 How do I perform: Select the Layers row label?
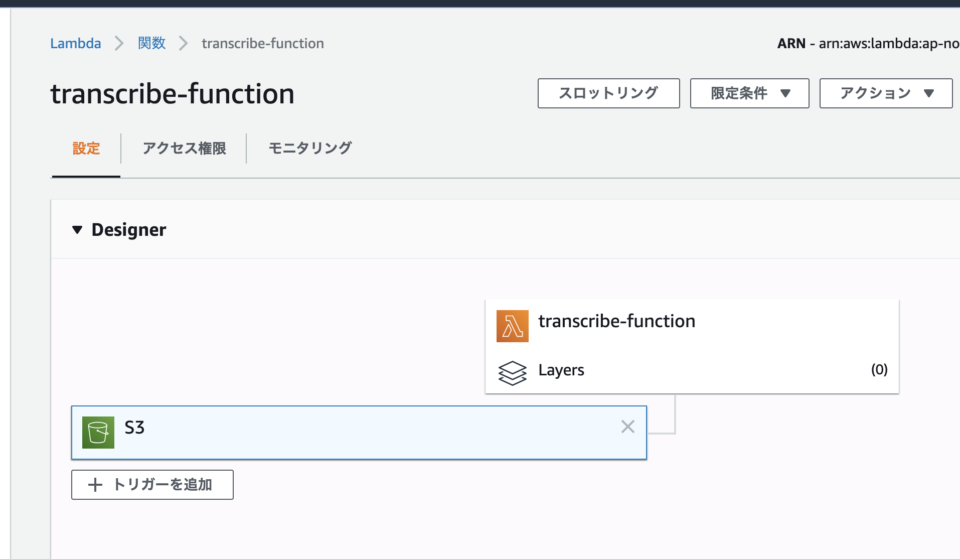561,370
